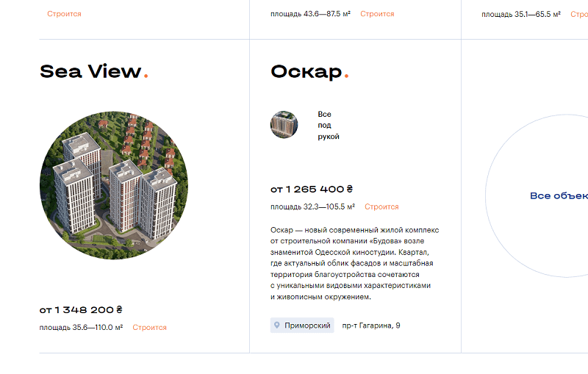Click 'Строится' beside площадь 43.6—87.5 м²

tap(377, 14)
